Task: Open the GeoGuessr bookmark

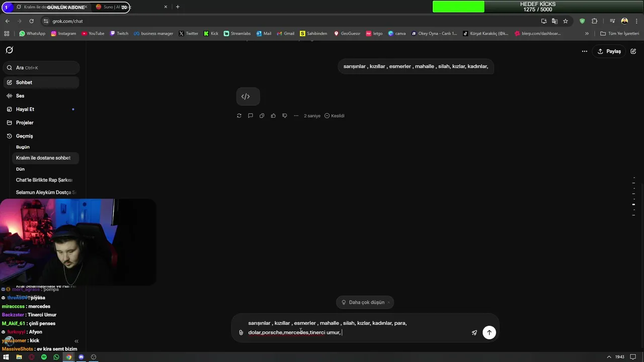Action: click(347, 34)
